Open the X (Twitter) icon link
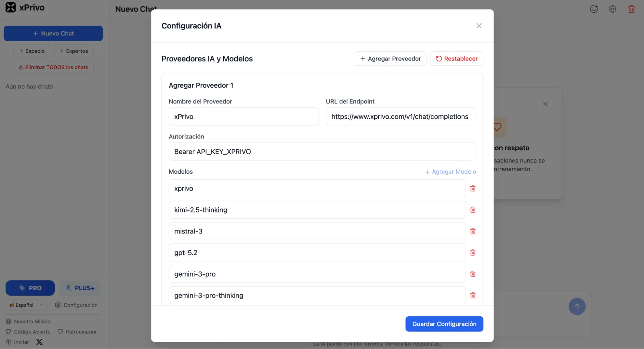This screenshot has height=349, width=644. click(x=39, y=342)
